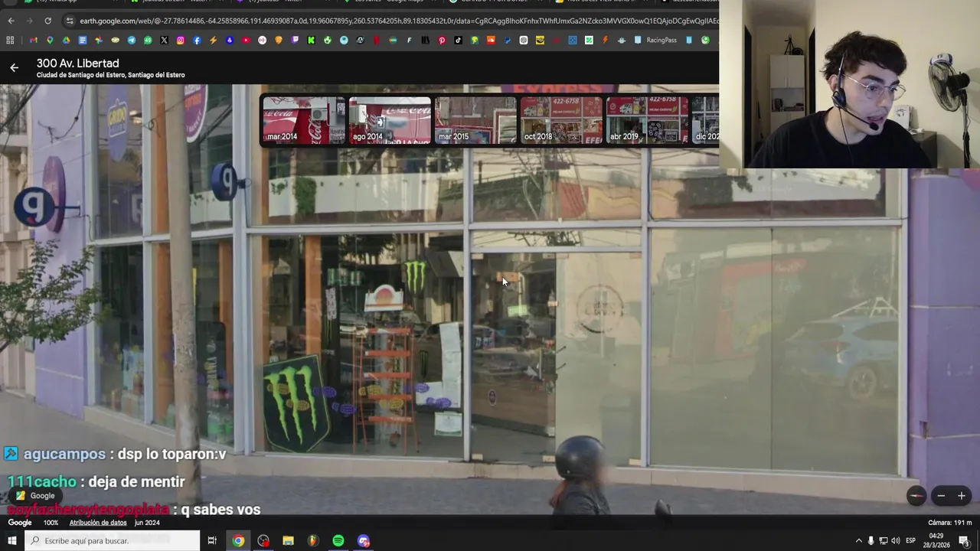Viewport: 980px width, 551px height.
Task: Open the TikTok bookmark
Action: point(458,40)
